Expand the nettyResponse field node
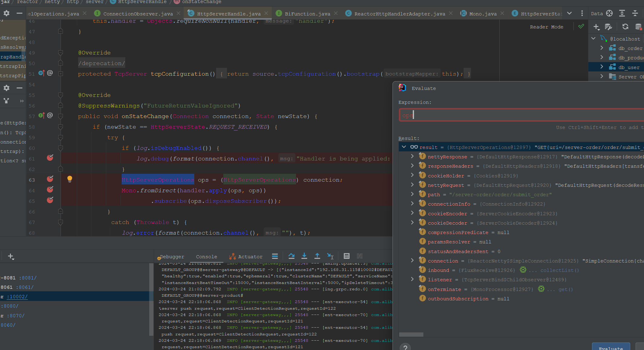 (412, 156)
